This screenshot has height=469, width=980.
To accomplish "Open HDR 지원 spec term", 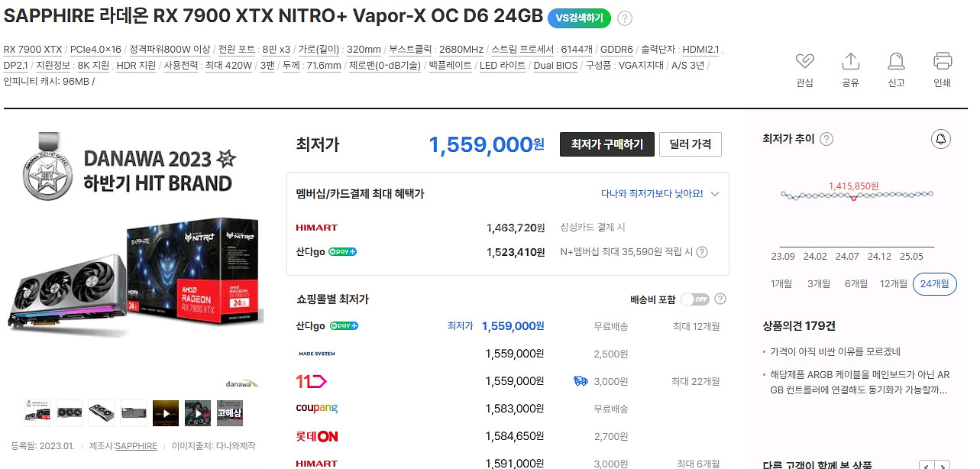I will coord(136,66).
